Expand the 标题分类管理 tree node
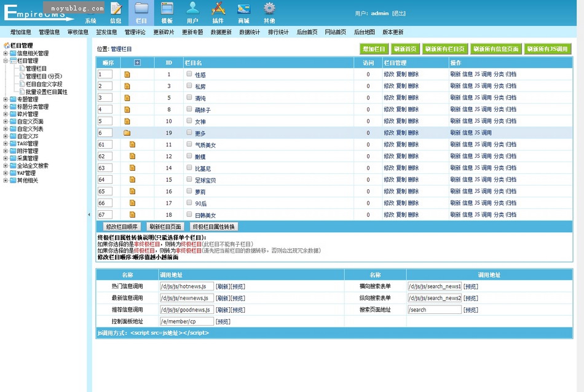Image resolution: width=584 pixels, height=392 pixels. pyautogui.click(x=6, y=107)
